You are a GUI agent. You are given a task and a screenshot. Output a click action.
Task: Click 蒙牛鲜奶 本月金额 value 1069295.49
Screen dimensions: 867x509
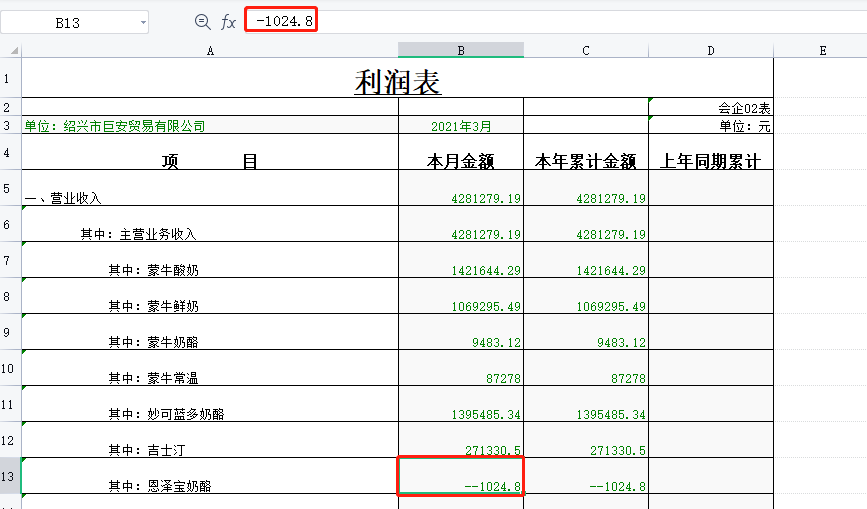click(461, 296)
